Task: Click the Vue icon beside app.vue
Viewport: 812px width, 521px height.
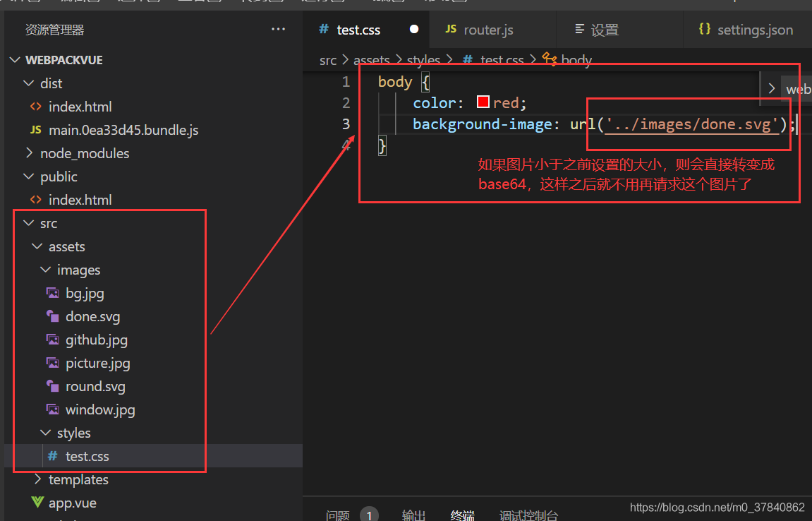Action: (x=37, y=502)
